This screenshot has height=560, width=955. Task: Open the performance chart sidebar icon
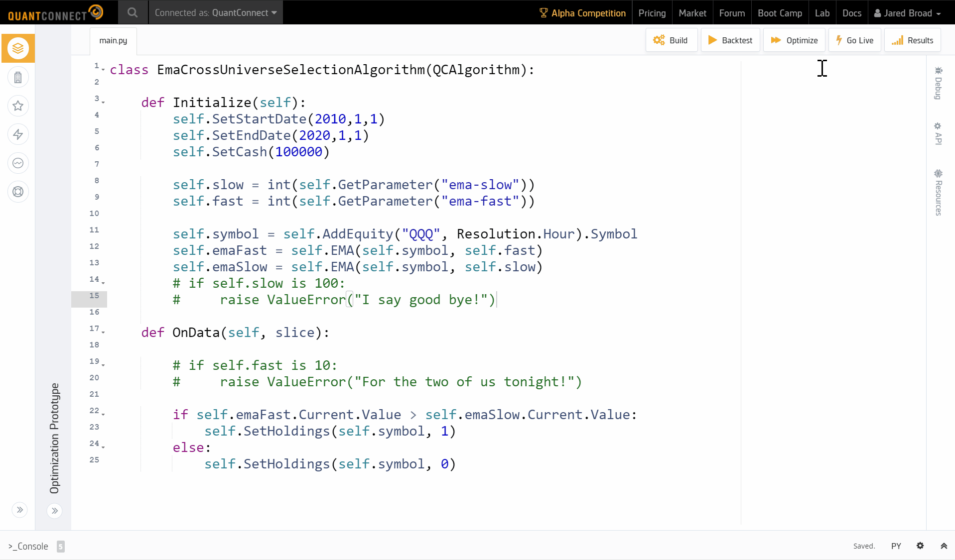pos(18,163)
